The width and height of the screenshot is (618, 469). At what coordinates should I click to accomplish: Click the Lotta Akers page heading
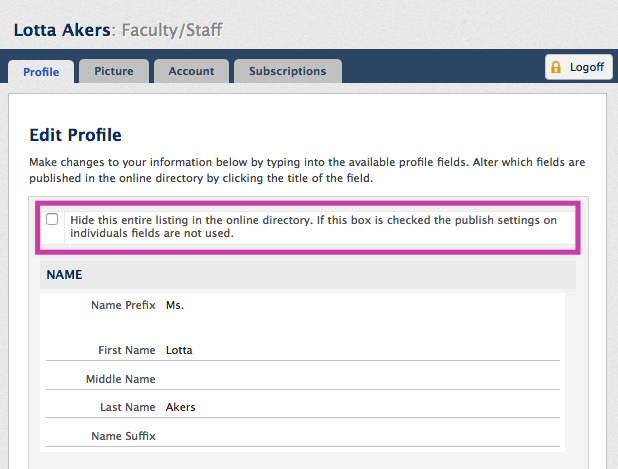point(62,30)
